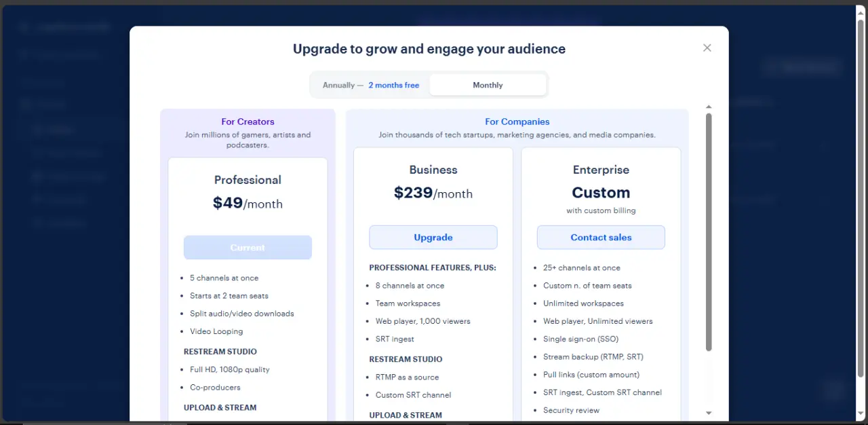Click 'Team workspaces' feature
Image resolution: width=868 pixels, height=425 pixels.
click(x=408, y=303)
